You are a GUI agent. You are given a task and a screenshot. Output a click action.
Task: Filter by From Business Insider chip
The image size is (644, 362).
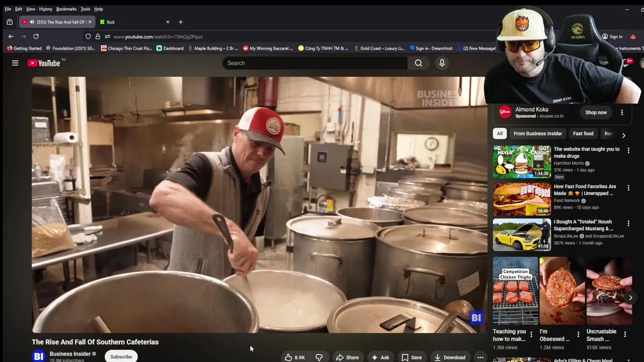click(537, 134)
